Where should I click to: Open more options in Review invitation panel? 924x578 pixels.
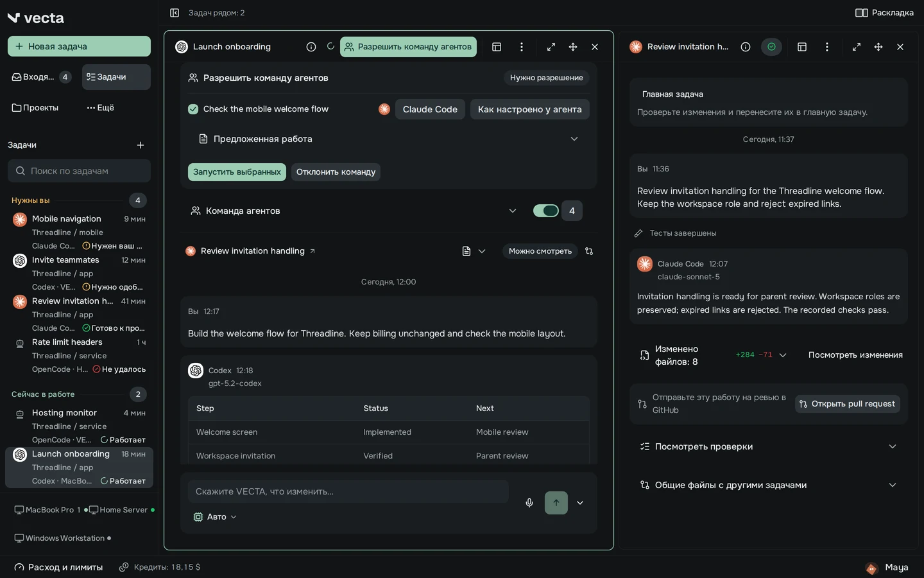(x=827, y=47)
